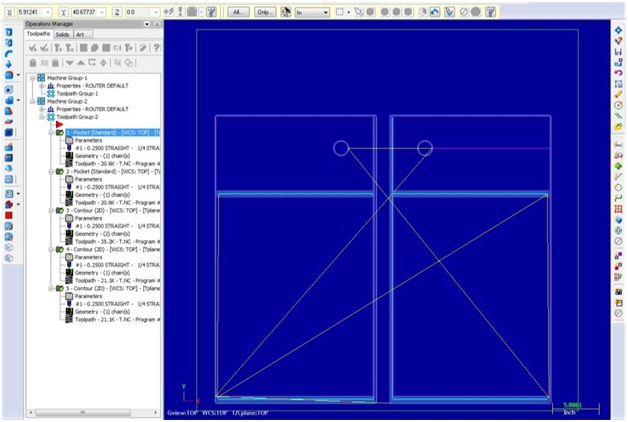The height and width of the screenshot is (422, 628).
Task: Click the Y coordinate value field
Action: (85, 12)
